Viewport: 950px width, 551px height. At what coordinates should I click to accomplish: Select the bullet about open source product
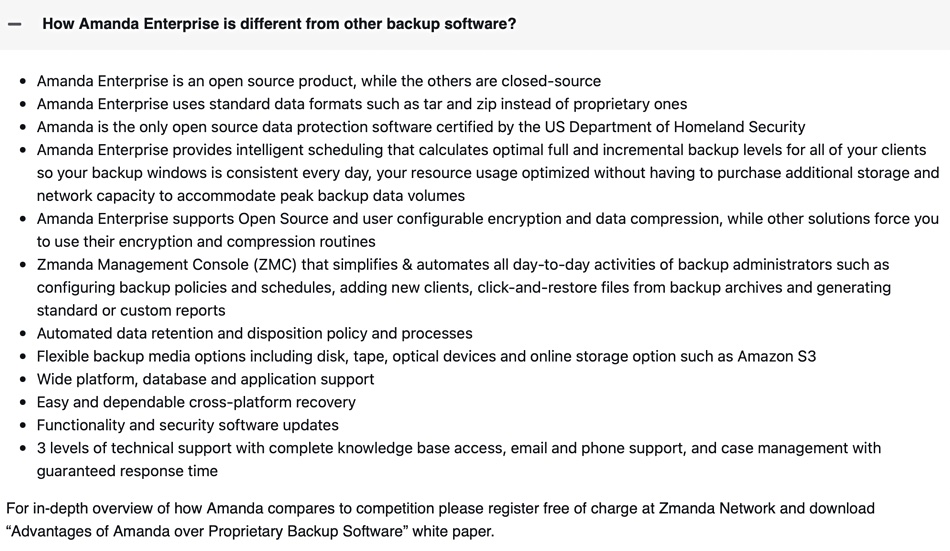pyautogui.click(x=319, y=81)
